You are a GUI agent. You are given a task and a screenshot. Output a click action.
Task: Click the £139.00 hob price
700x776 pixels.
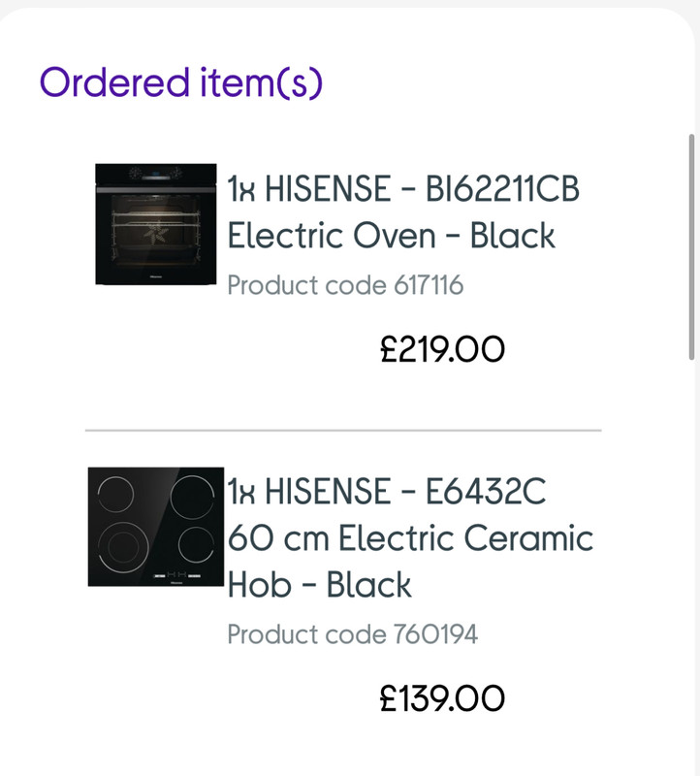click(x=442, y=698)
